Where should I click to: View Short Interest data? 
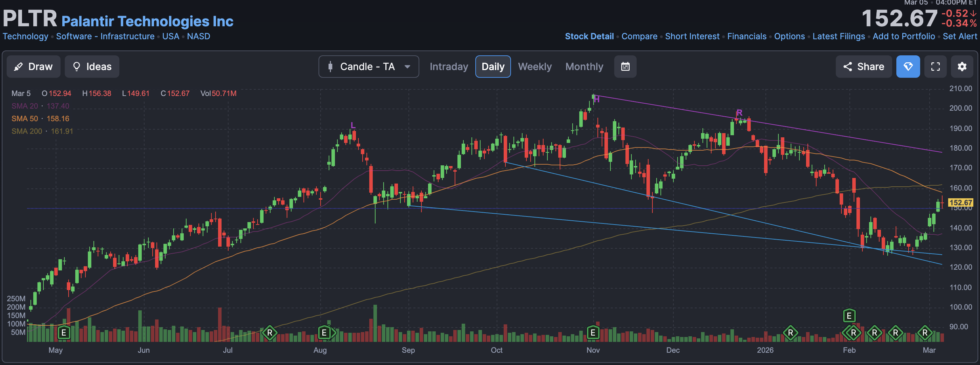[x=692, y=36]
